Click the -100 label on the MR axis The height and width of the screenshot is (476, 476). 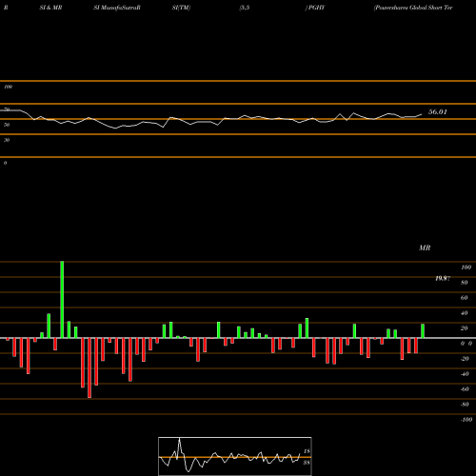pos(466,420)
